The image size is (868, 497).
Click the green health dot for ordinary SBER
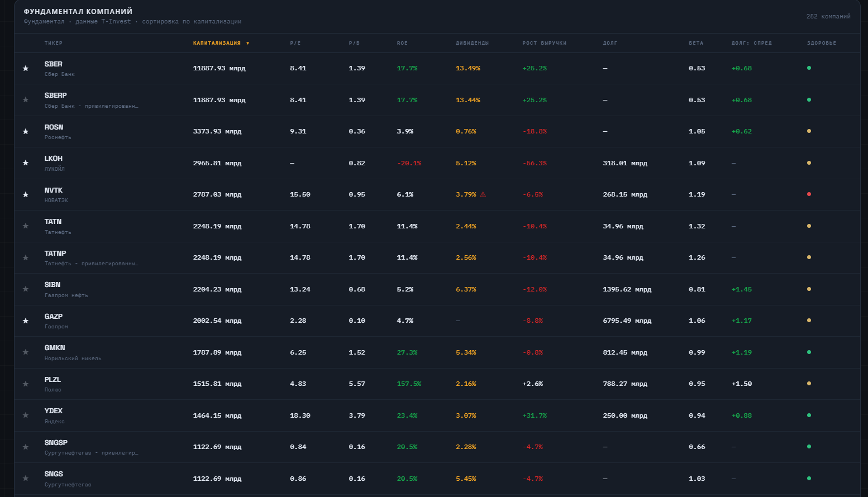(809, 68)
